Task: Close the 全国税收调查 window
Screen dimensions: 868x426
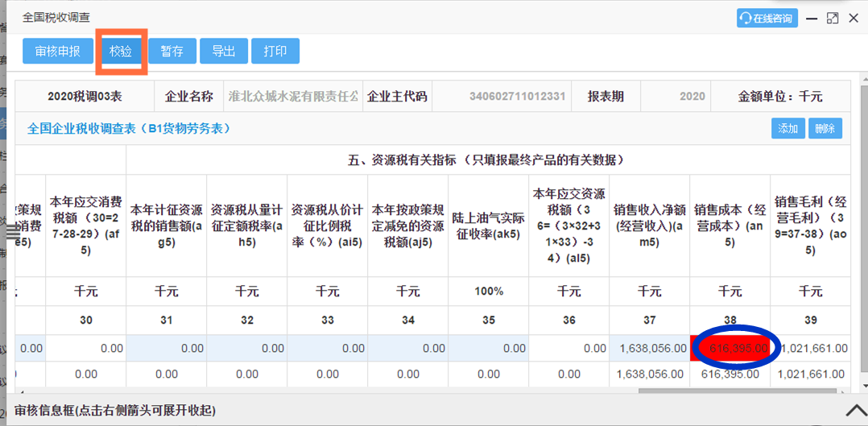Action: [x=854, y=18]
